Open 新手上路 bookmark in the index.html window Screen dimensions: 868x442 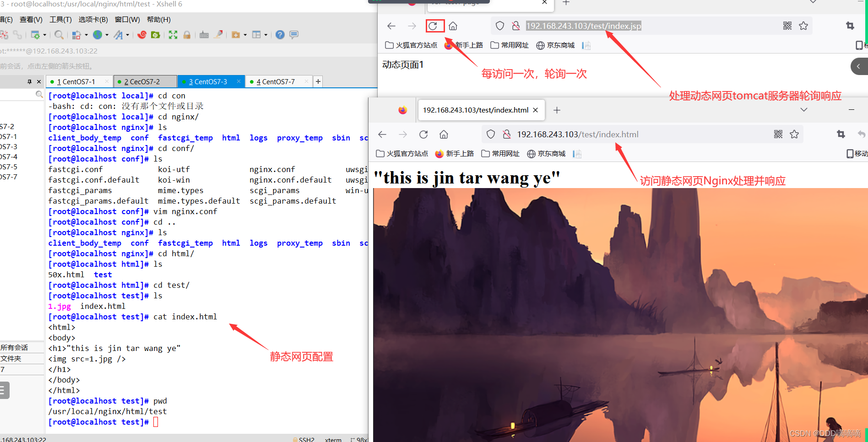455,154
